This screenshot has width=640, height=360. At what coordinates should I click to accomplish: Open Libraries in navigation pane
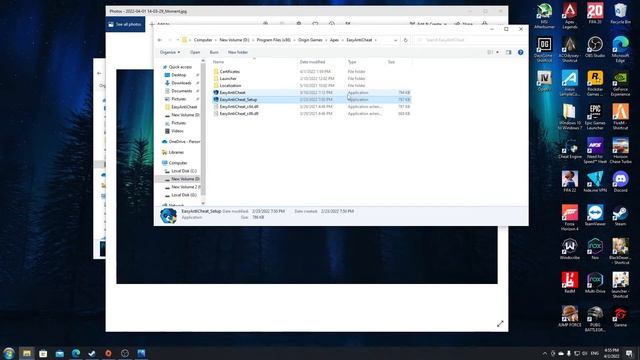coord(176,152)
